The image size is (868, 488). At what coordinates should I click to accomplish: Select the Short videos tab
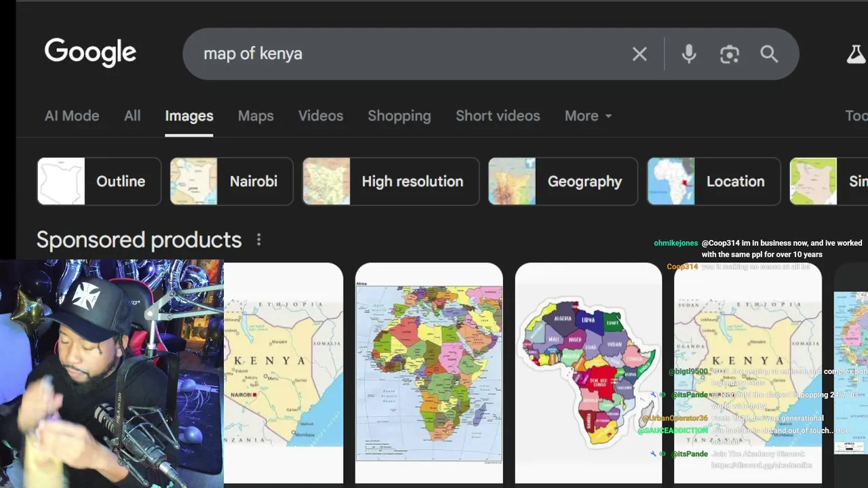[x=498, y=116]
